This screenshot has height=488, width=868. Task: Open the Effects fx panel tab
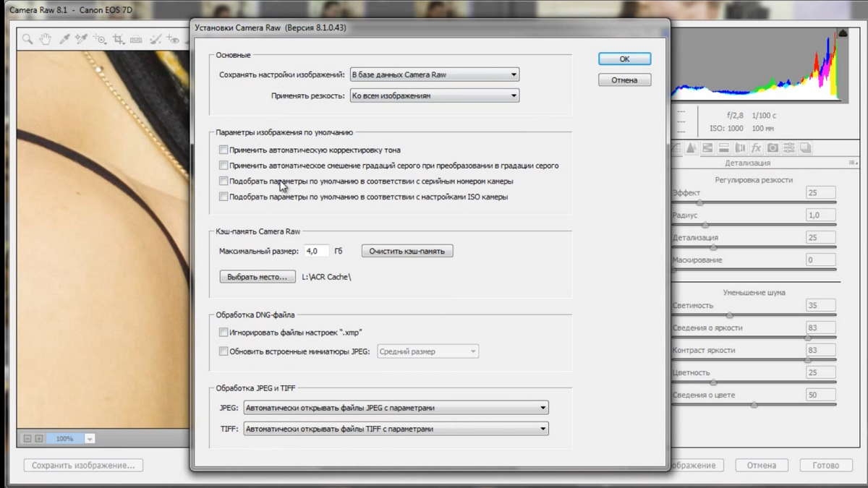pos(756,147)
